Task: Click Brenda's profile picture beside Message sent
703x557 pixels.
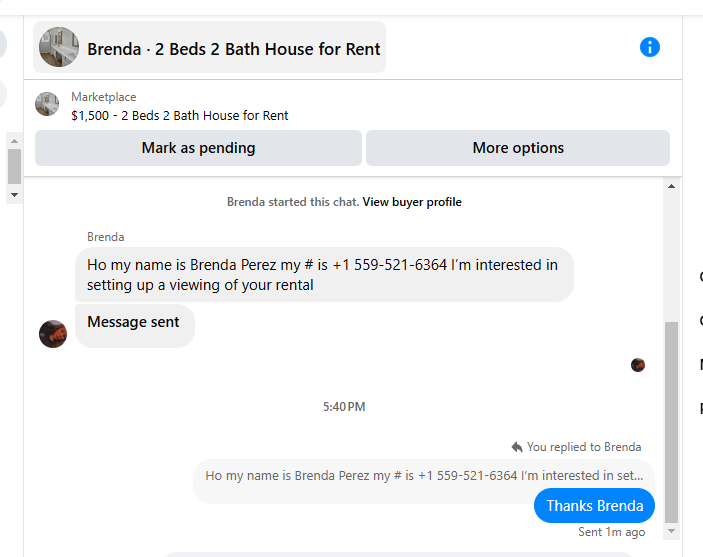Action: point(53,334)
